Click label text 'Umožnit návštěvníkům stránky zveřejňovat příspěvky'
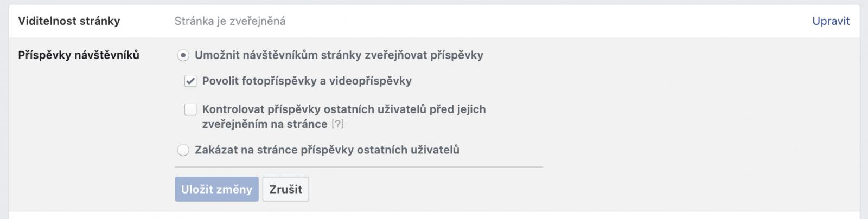 339,55
